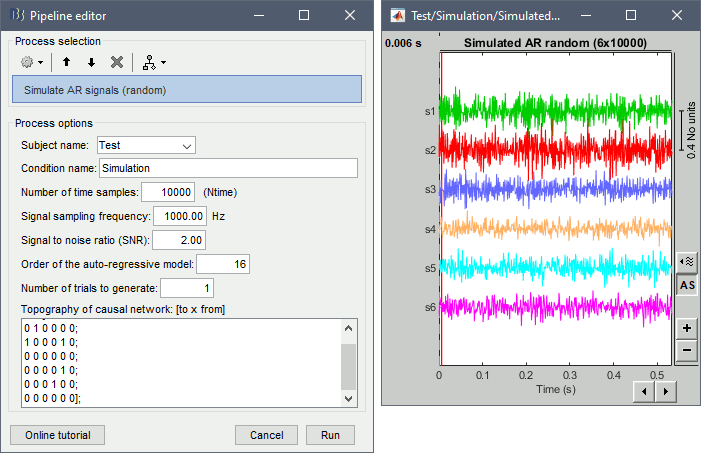Screen dimensions: 701x453
Task: Delete selected process with X icon
Action: pos(117,62)
